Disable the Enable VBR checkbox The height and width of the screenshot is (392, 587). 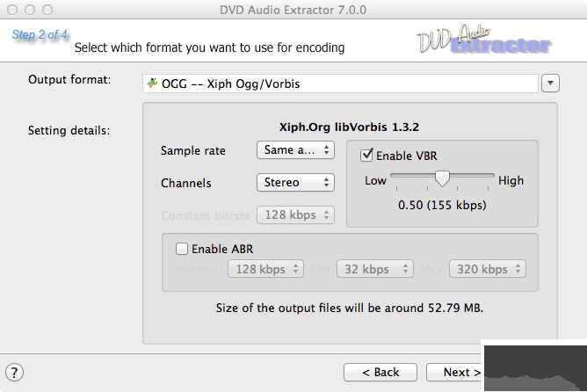[367, 156]
